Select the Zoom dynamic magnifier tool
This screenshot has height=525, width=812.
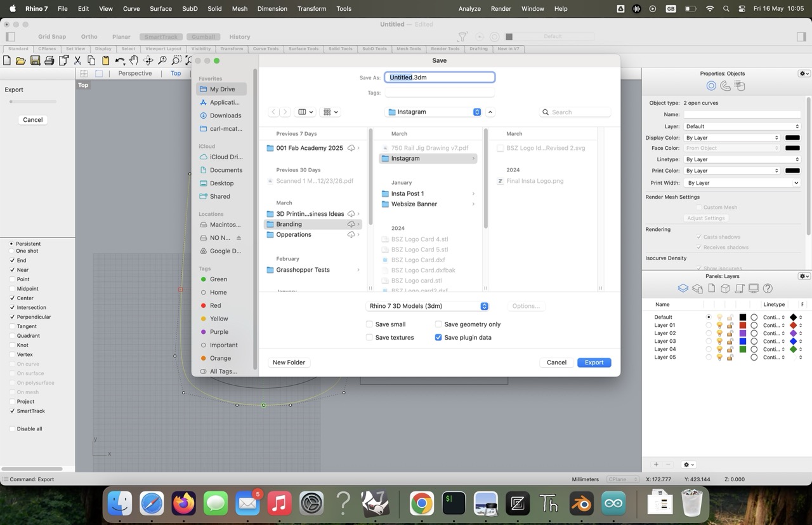[162, 60]
